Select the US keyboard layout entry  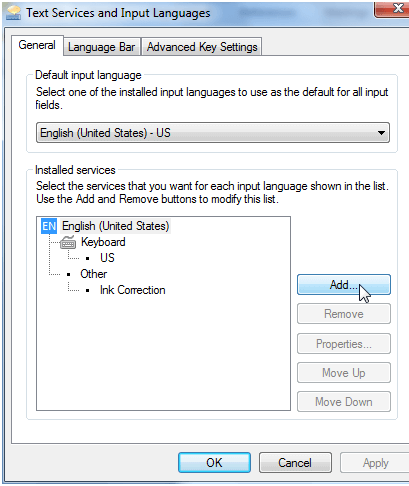(107, 258)
